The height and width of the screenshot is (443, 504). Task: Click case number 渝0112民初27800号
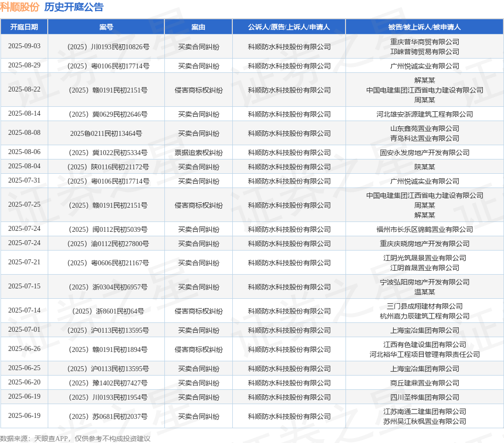[108, 244]
